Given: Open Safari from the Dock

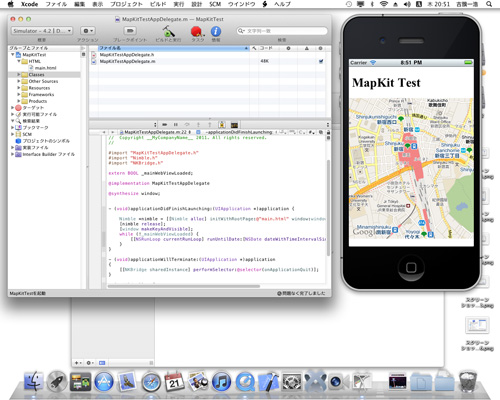Looking at the screenshot, I should (x=151, y=382).
